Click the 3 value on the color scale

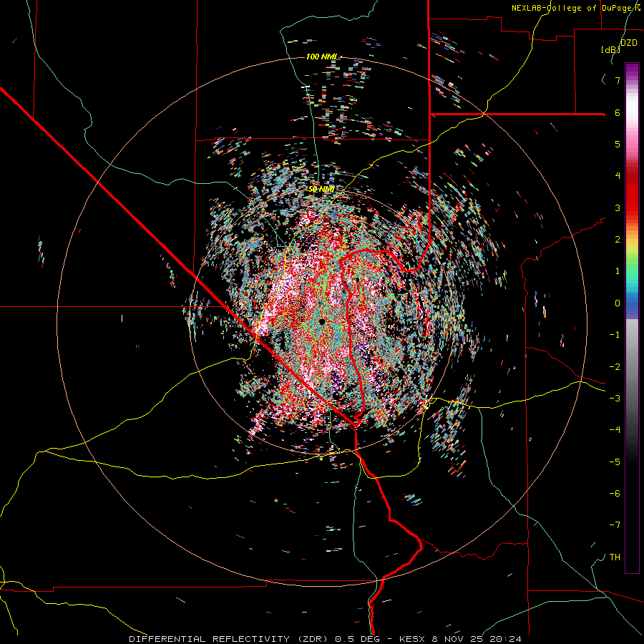(x=618, y=208)
